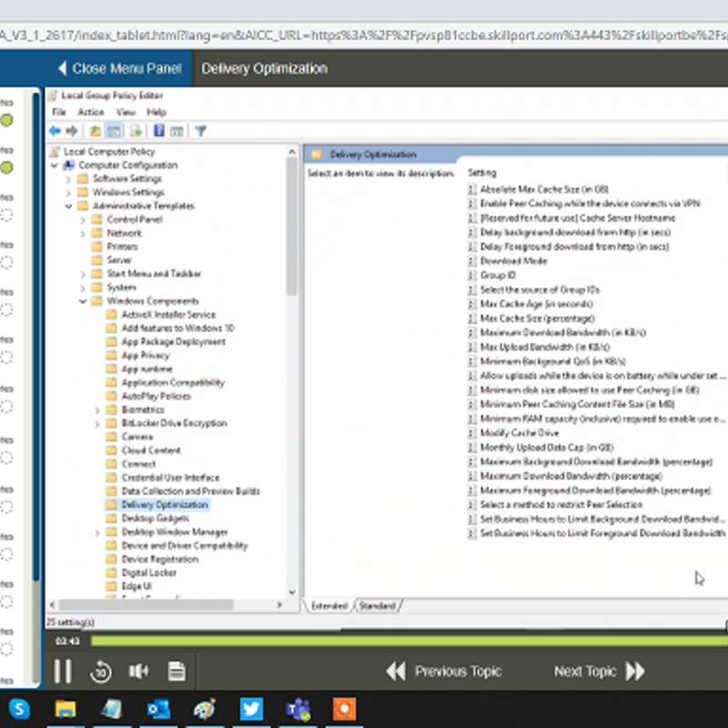Screen dimensions: 728x728
Task: Pause the video with the pause button
Action: pyautogui.click(x=63, y=671)
